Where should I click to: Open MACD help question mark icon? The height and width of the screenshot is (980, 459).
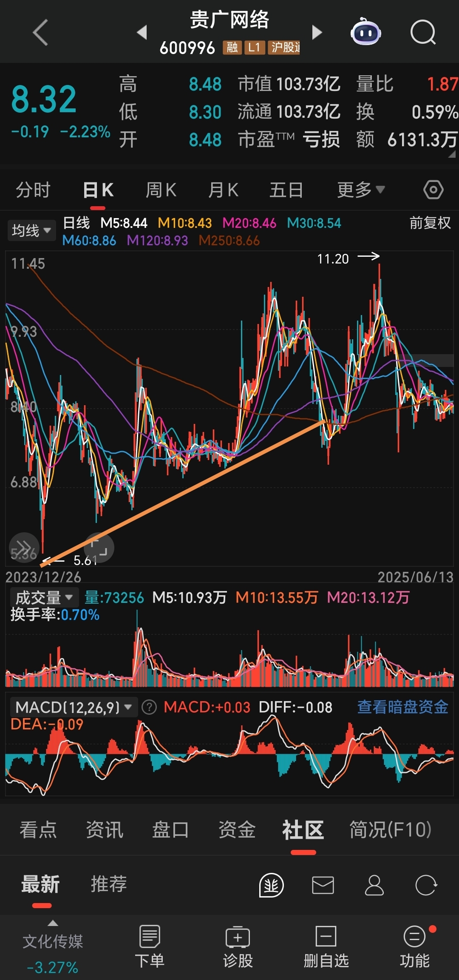click(149, 707)
